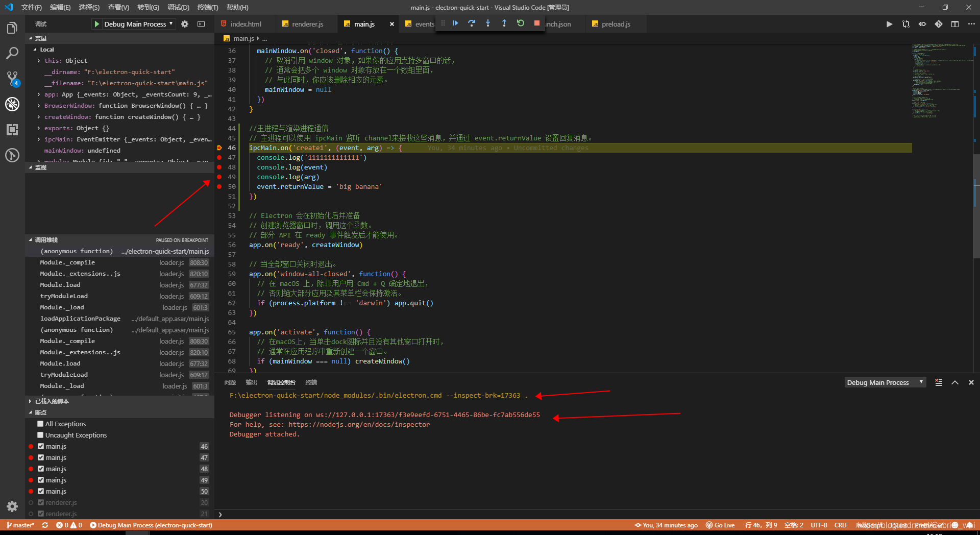The image size is (980, 535).
Task: Disable main.js breakpoint at line 48
Action: pyautogui.click(x=41, y=469)
